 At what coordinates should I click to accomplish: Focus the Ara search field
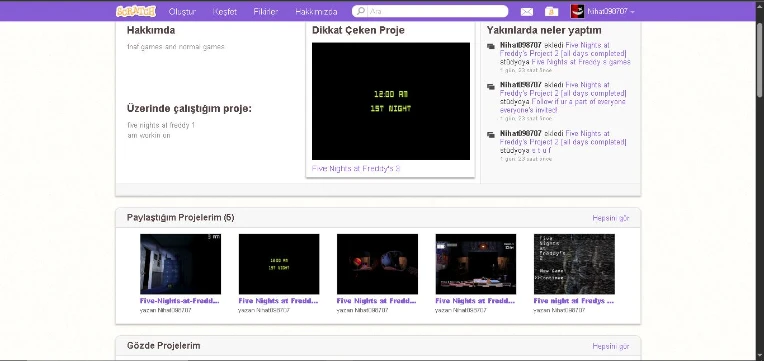[x=437, y=11]
